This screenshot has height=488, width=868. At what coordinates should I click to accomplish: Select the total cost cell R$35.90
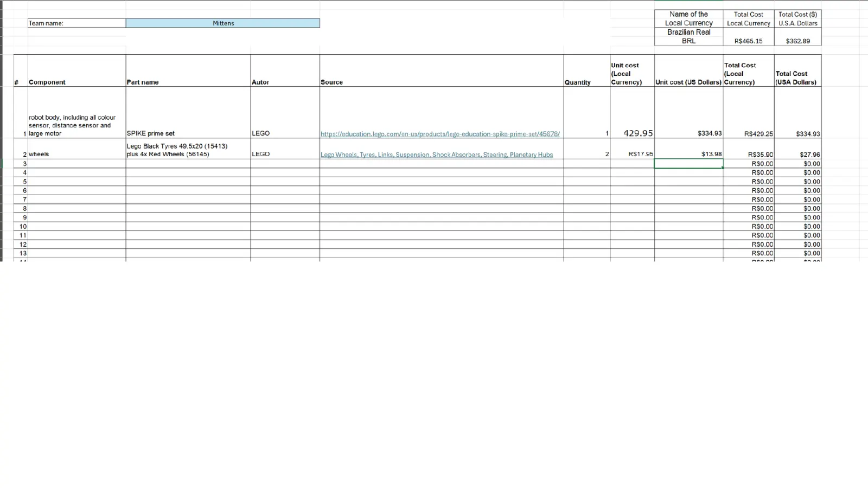pyautogui.click(x=749, y=149)
